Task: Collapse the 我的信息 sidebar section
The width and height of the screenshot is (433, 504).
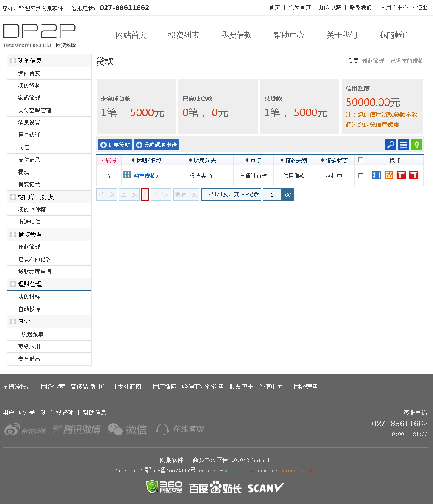Action: (x=13, y=61)
